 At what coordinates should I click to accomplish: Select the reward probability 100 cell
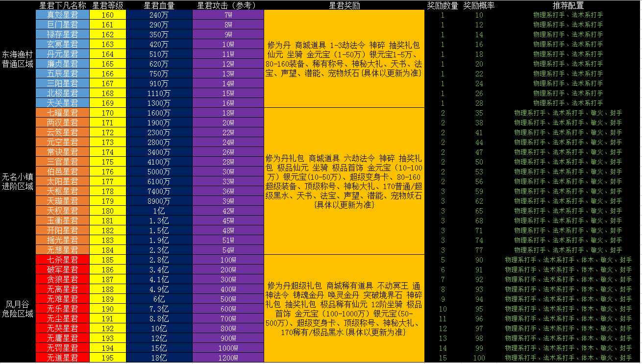click(479, 358)
